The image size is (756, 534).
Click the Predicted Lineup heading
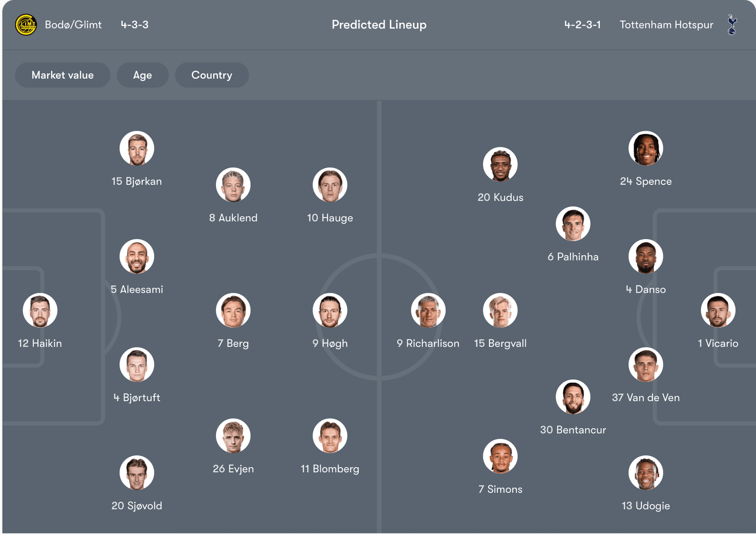(379, 25)
